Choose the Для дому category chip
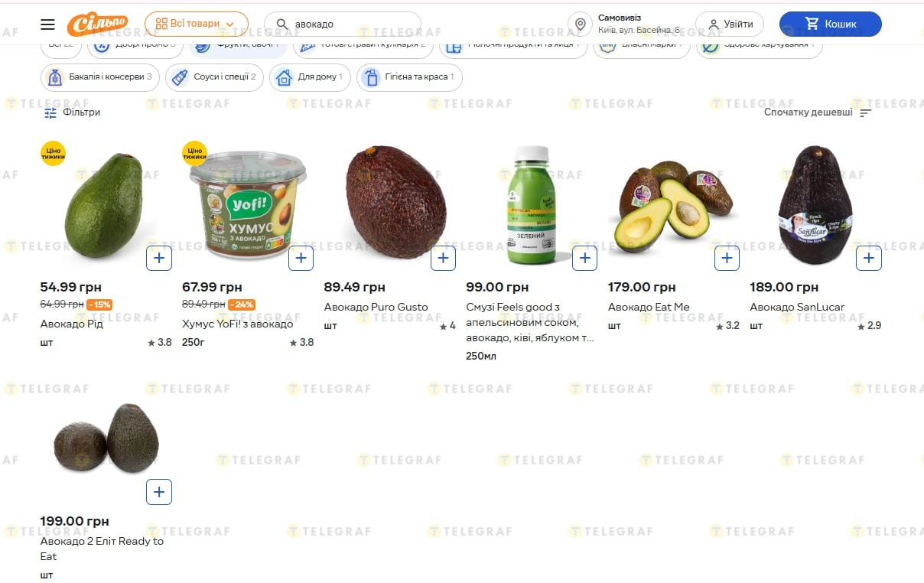This screenshot has height=583, width=924. tap(311, 77)
